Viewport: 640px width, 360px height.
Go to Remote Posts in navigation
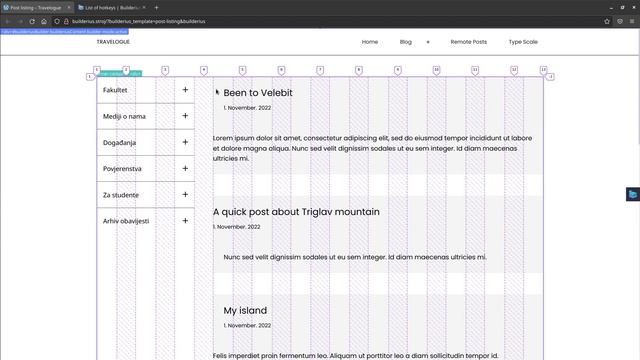coord(469,42)
